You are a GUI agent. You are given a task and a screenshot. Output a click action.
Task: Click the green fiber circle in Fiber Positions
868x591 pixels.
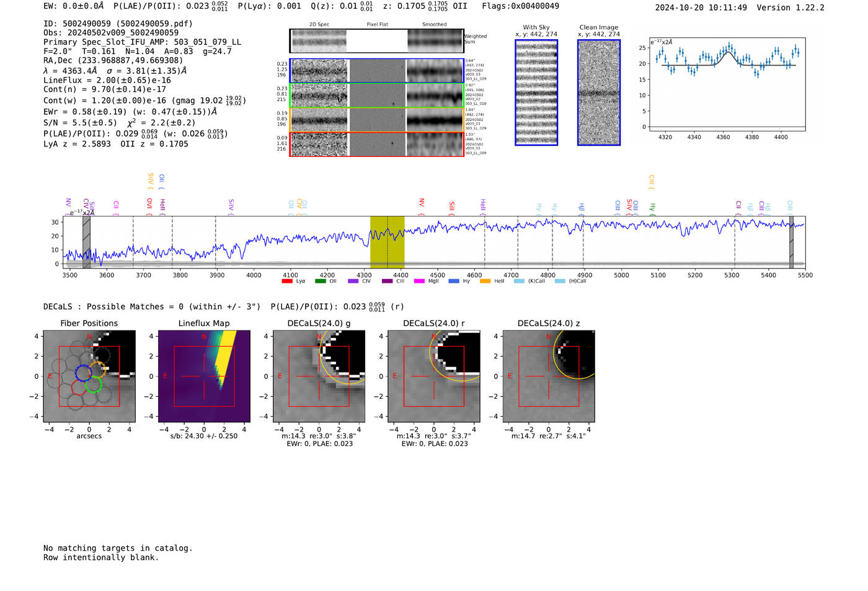(x=94, y=384)
